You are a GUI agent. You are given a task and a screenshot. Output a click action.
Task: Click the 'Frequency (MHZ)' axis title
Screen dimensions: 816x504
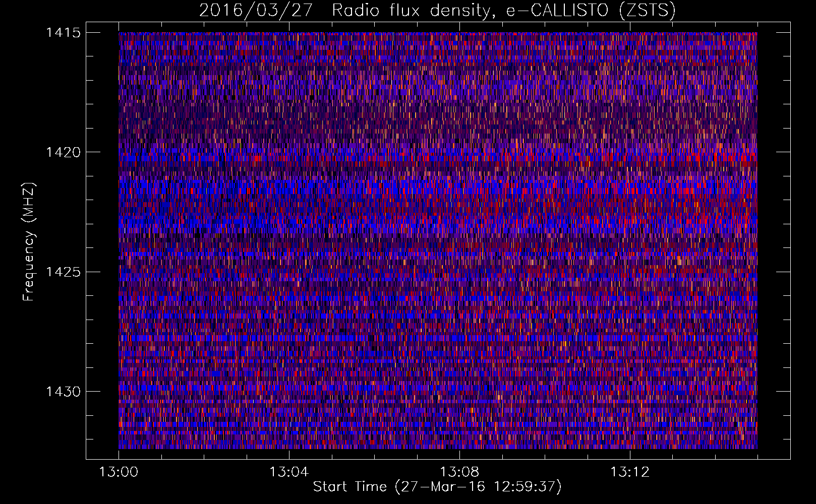[29, 242]
